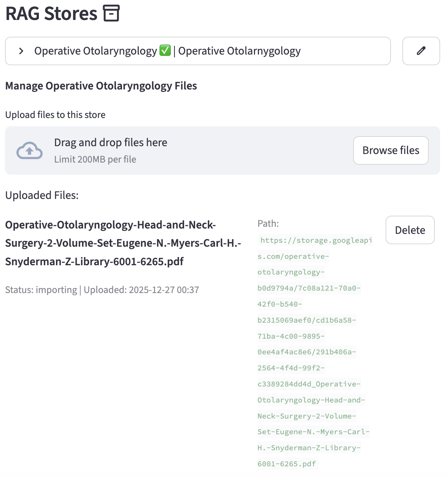Click the archive box icon beside RAG Stores
The height and width of the screenshot is (477, 448).
[x=111, y=14]
